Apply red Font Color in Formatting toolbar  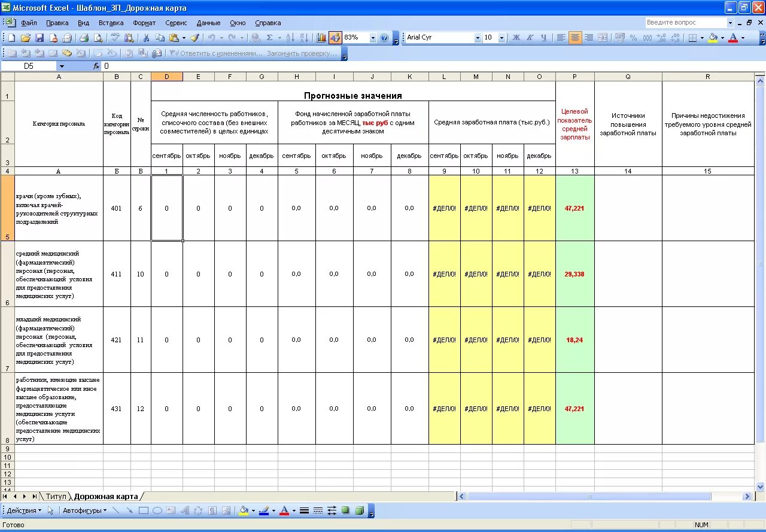point(733,38)
